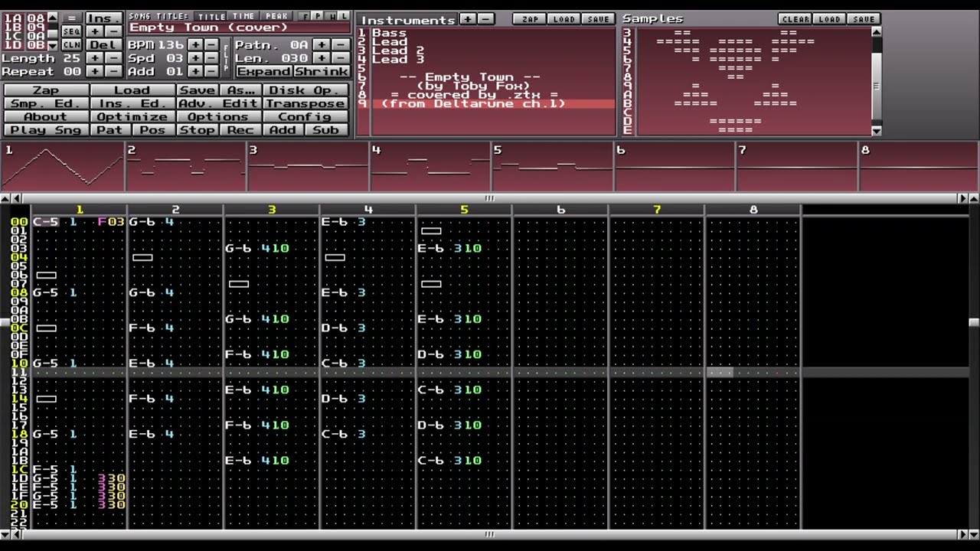Toggle record mode with the Rec button
Image resolution: width=980 pixels, height=551 pixels.
[x=240, y=130]
